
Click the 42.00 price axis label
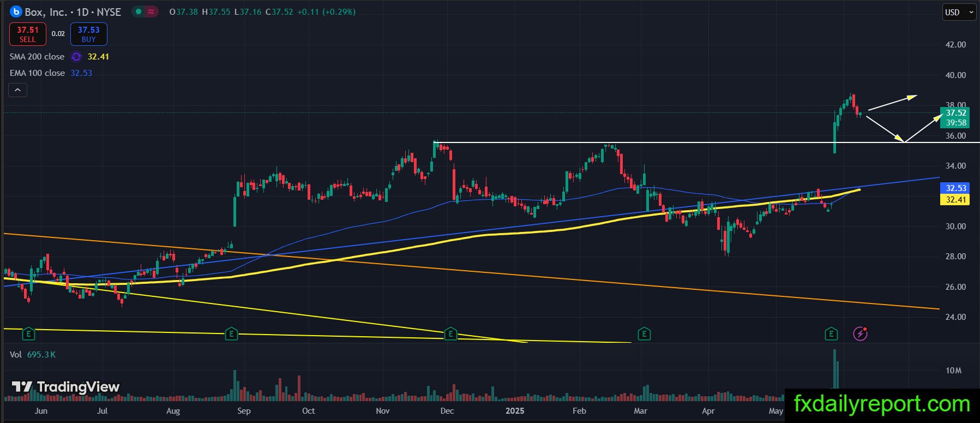[x=955, y=45]
